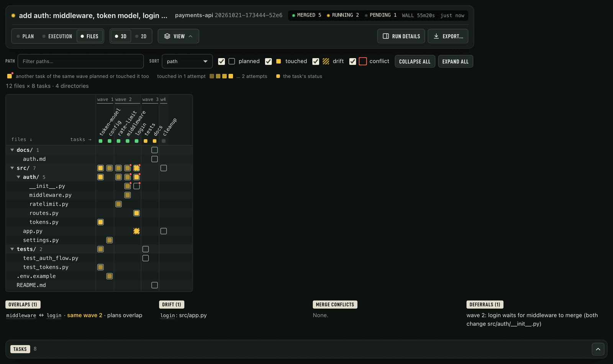Follow the login link under Overlaps
Viewport: 613px width, 364px height.
coord(54,315)
